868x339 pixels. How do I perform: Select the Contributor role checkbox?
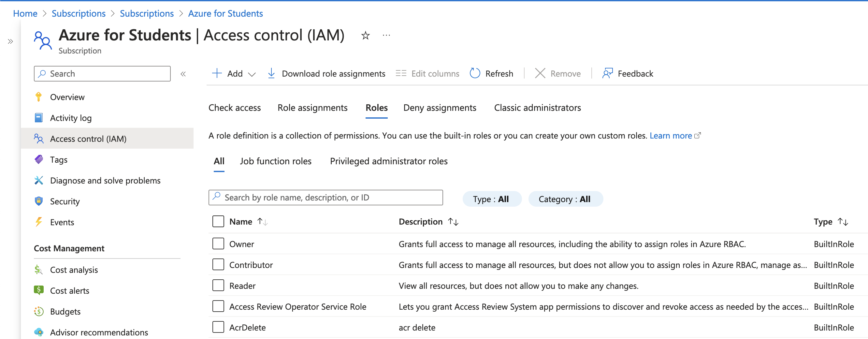pos(218,265)
